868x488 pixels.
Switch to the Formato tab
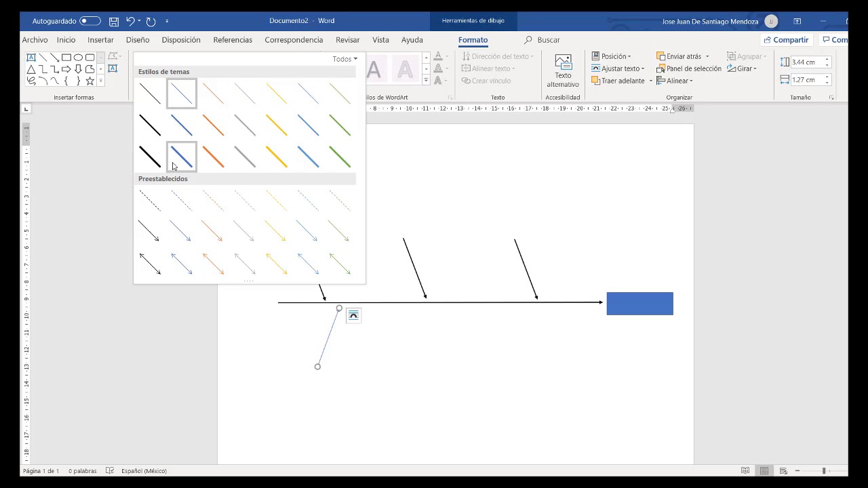coord(473,40)
